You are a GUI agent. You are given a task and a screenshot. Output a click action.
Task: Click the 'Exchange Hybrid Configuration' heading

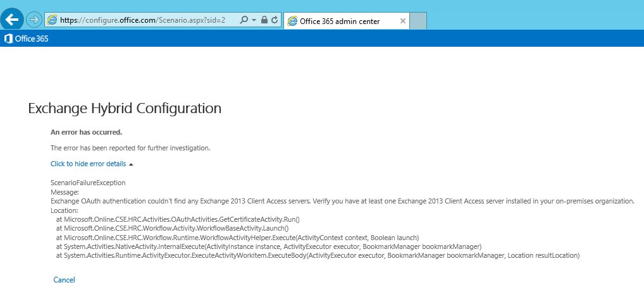pos(125,108)
